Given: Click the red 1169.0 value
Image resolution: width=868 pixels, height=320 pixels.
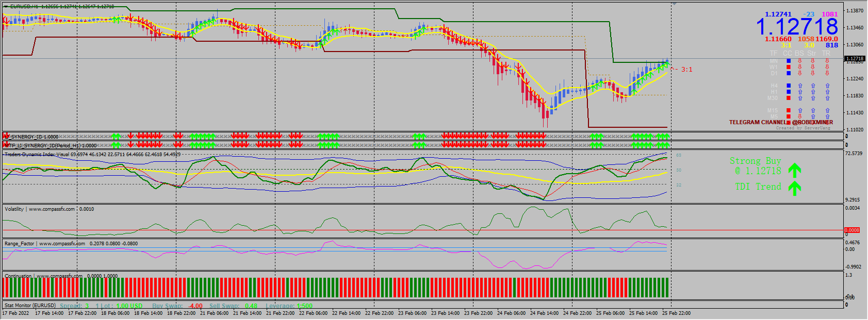Looking at the screenshot, I should (827, 39).
